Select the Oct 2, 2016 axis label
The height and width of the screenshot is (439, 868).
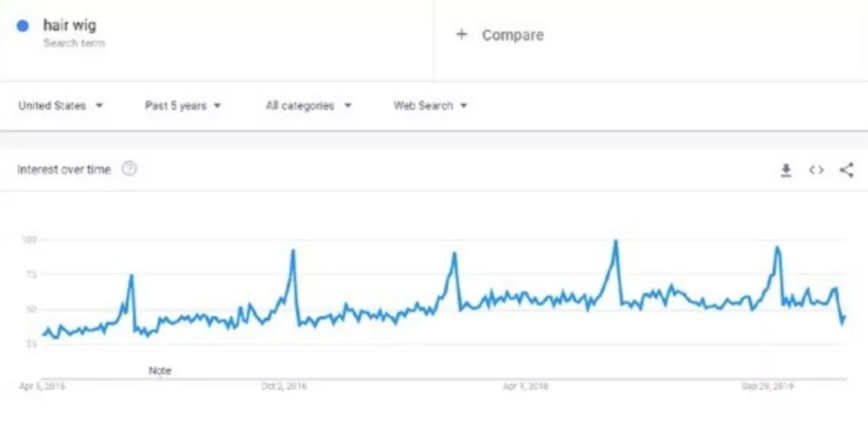coord(284,387)
